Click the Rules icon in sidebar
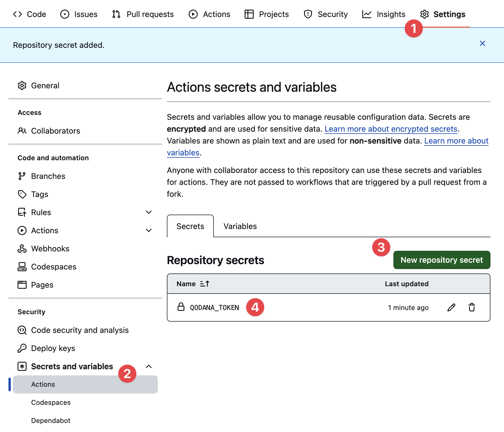Screen dimensions: 504x432 coord(22,212)
